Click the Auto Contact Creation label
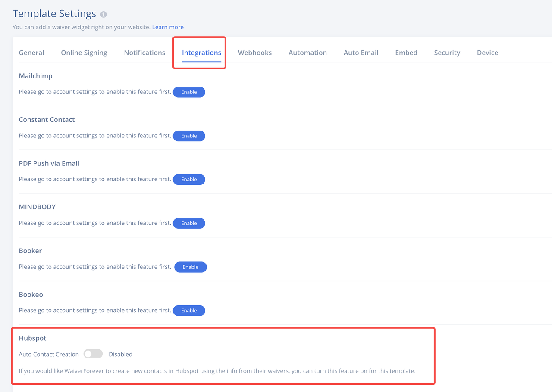Image resolution: width=552 pixels, height=392 pixels. click(x=49, y=354)
